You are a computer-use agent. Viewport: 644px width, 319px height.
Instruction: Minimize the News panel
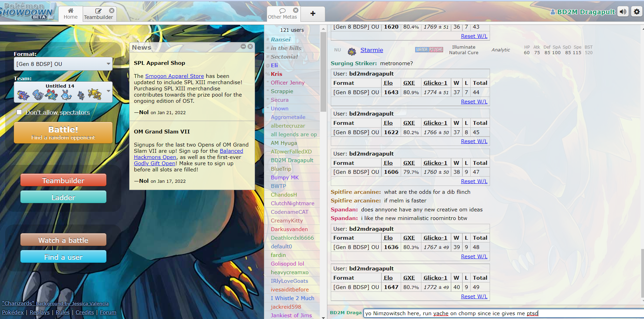tap(243, 46)
